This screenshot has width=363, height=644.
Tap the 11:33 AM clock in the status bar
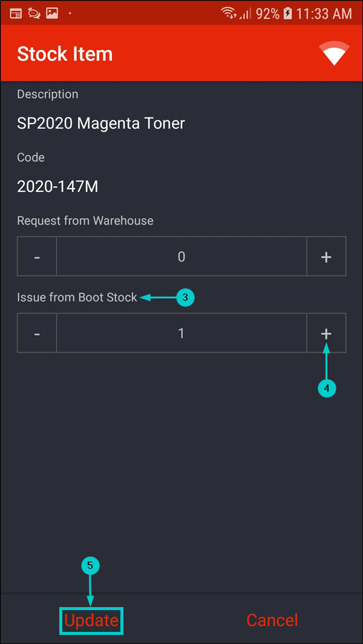point(324,13)
